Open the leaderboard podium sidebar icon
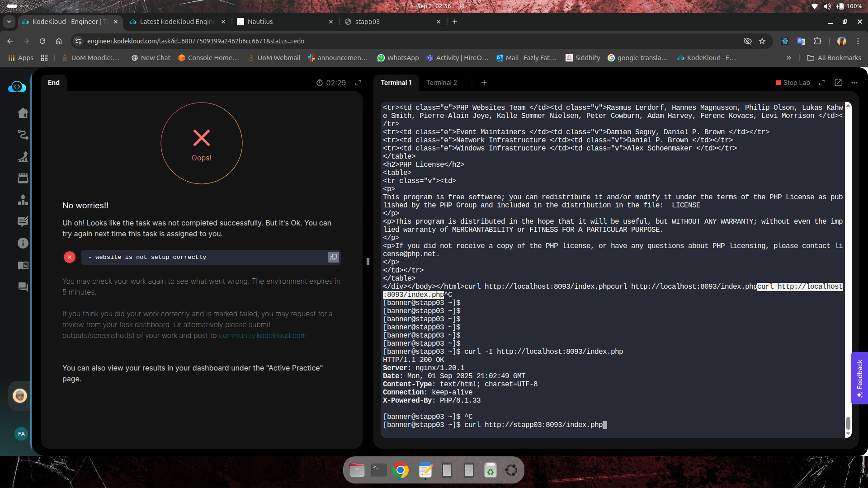This screenshot has width=868, height=488. pyautogui.click(x=23, y=200)
